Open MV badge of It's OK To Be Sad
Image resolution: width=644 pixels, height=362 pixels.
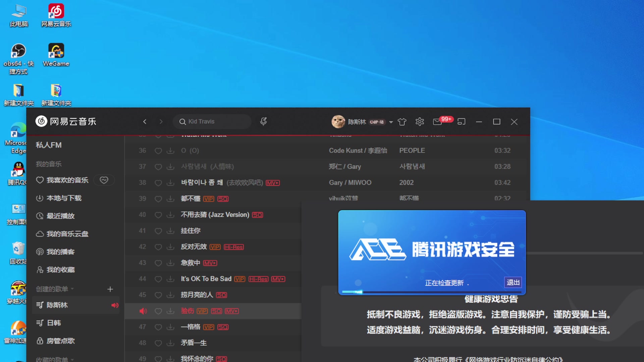[278, 279]
